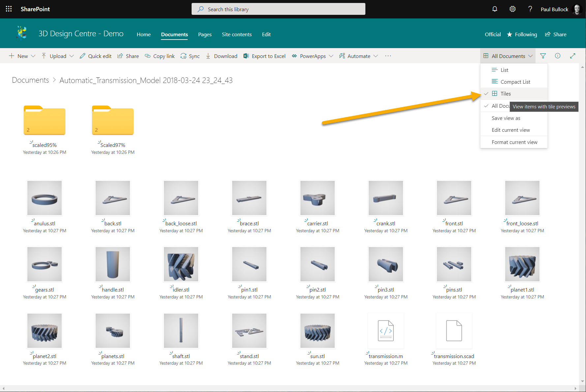
Task: Open the notifications bell
Action: click(495, 9)
